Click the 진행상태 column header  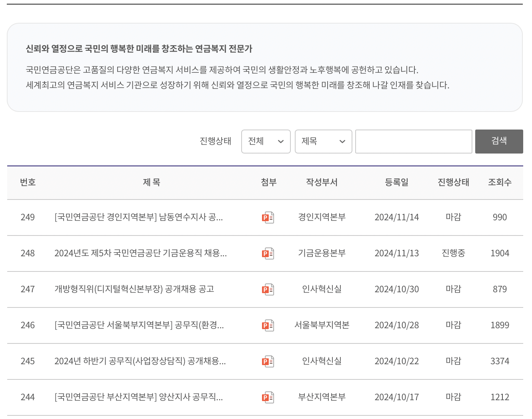pos(454,182)
